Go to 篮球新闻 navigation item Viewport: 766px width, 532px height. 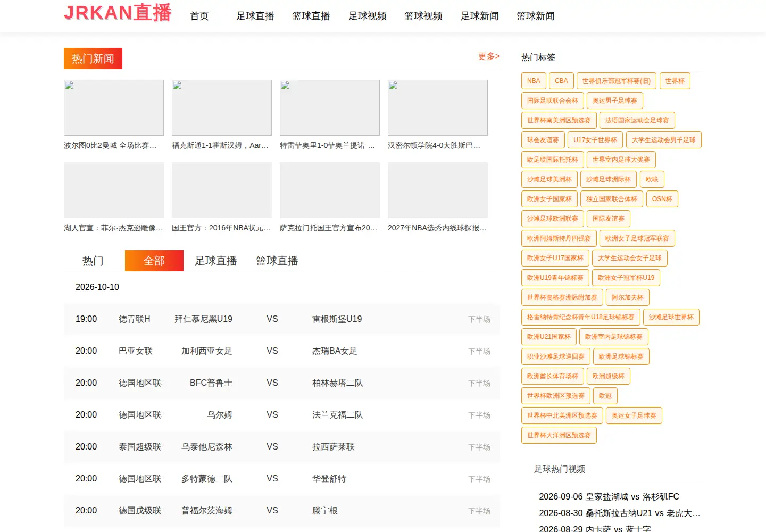pyautogui.click(x=536, y=16)
